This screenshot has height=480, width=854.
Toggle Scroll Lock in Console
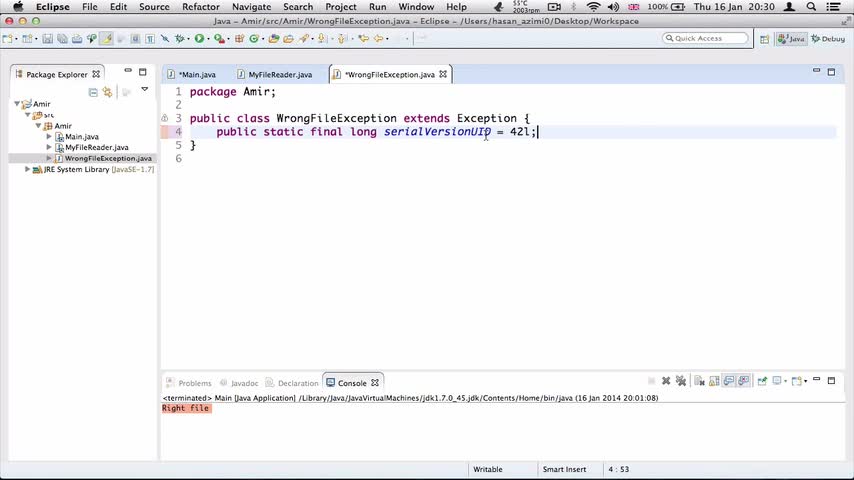[714, 381]
